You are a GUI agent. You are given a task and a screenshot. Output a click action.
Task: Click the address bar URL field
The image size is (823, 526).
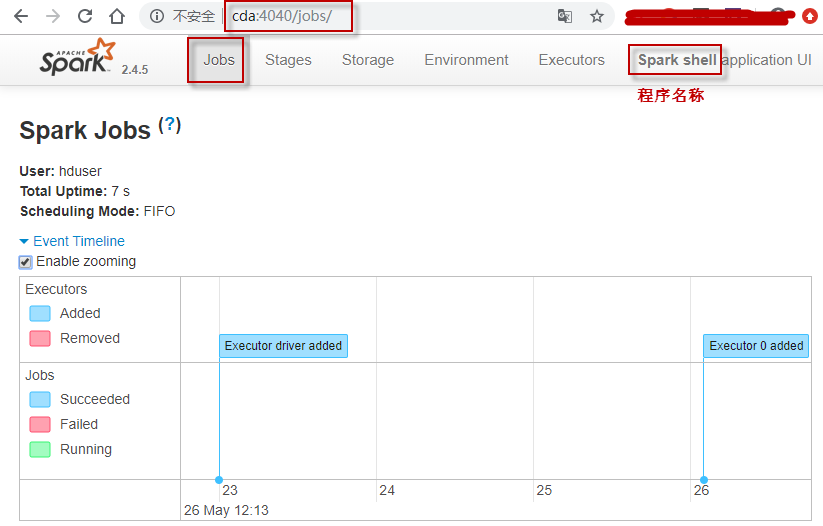400,16
